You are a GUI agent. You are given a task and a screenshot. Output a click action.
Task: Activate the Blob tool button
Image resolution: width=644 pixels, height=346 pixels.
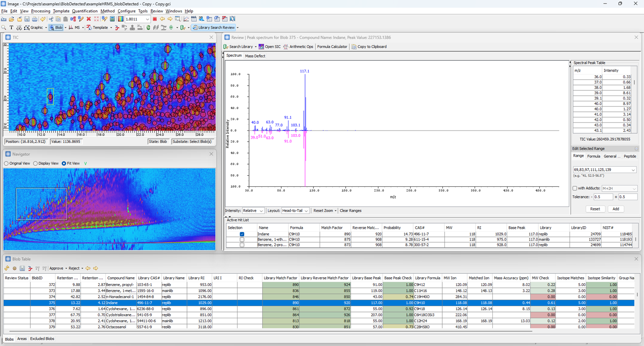(56, 28)
